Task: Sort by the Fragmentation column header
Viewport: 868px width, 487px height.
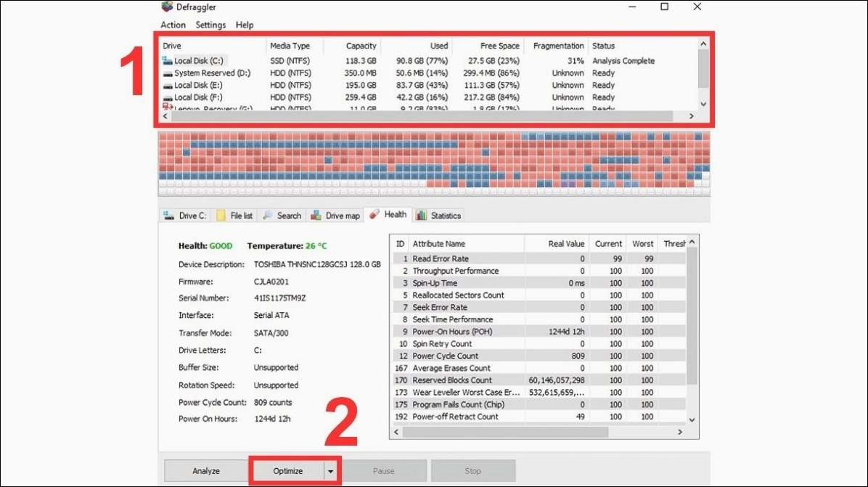Action: [556, 46]
